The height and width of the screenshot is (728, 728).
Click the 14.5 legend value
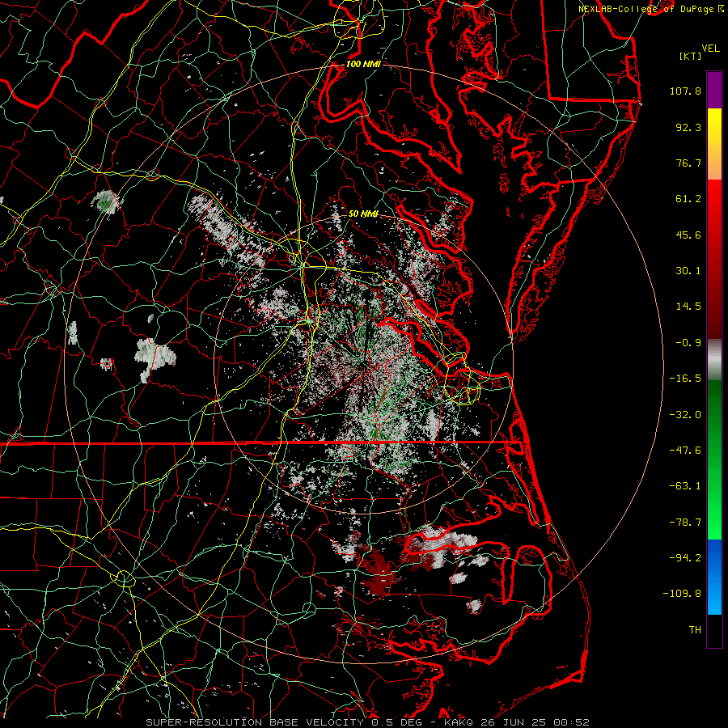tap(688, 307)
